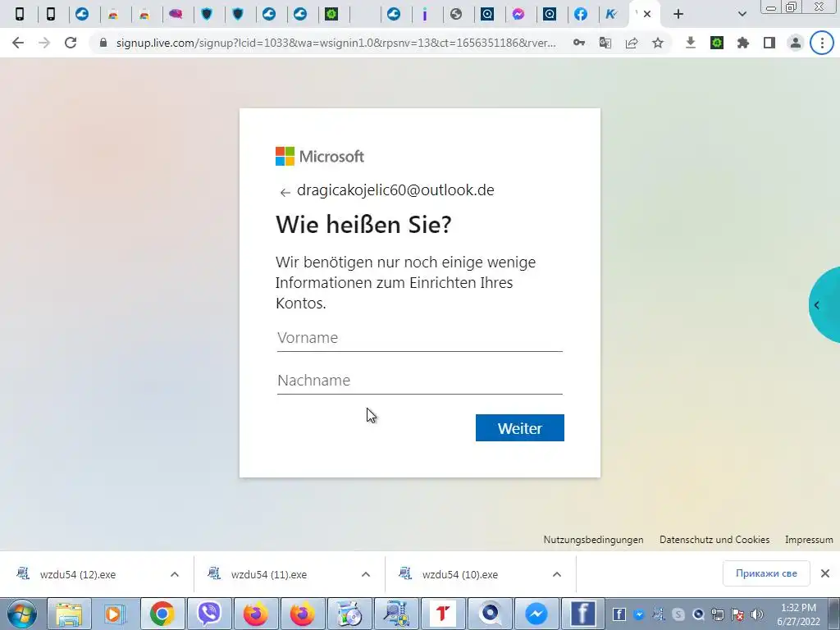Switch to the Messenger tab

(x=518, y=15)
